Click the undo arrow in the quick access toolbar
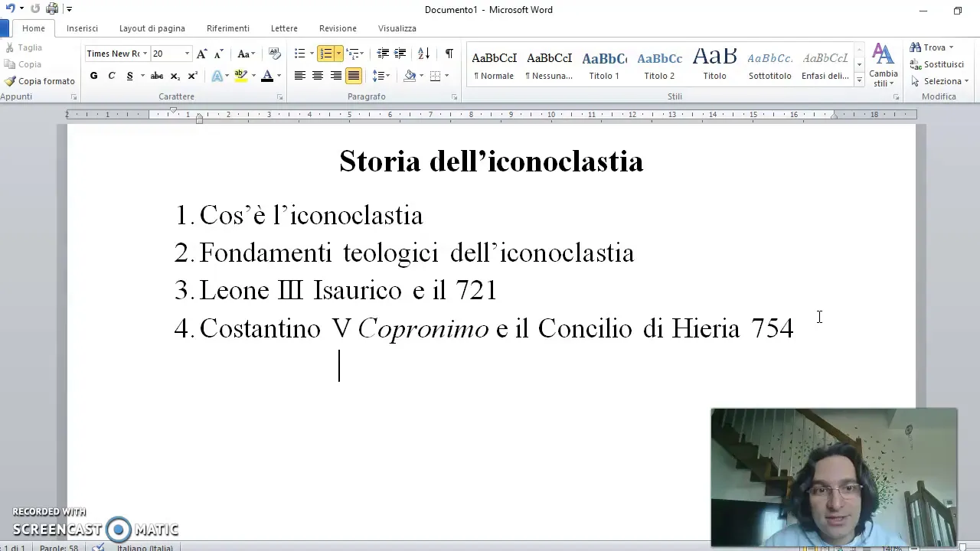 coord(11,9)
